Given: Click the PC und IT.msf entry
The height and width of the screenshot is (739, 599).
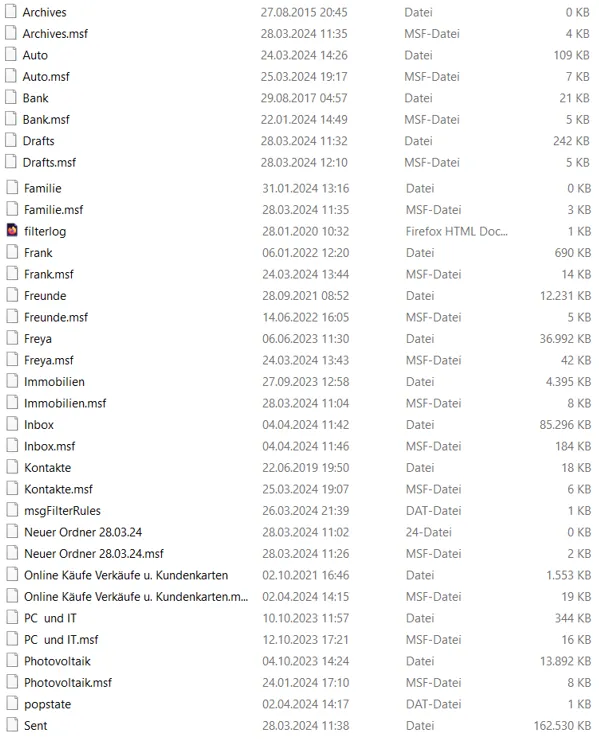Looking at the screenshot, I should [x=299, y=639].
